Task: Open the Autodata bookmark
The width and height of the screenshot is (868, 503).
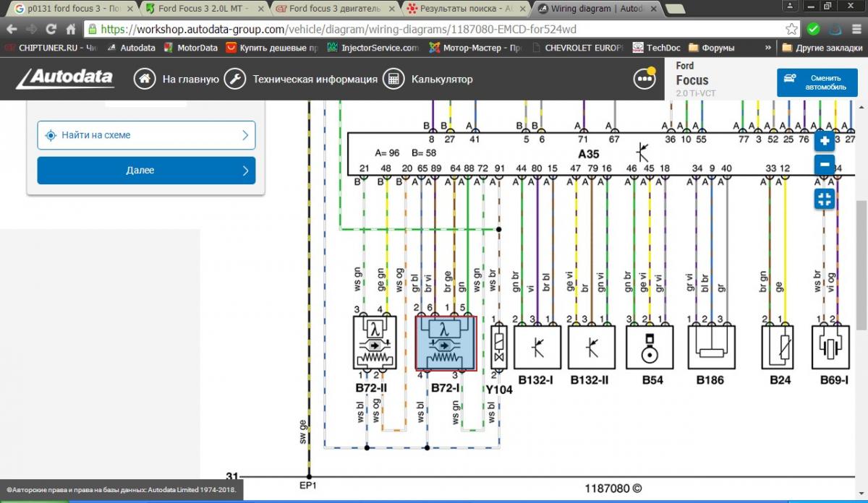Action: tap(131, 48)
